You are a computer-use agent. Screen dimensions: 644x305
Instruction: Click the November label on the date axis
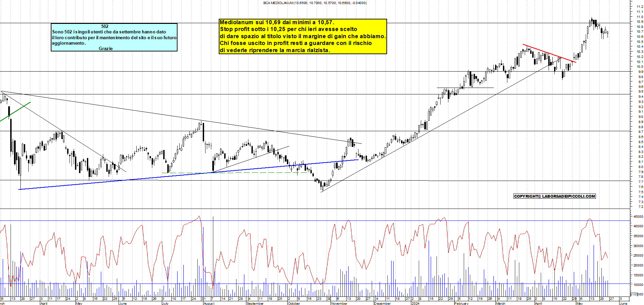(339, 303)
